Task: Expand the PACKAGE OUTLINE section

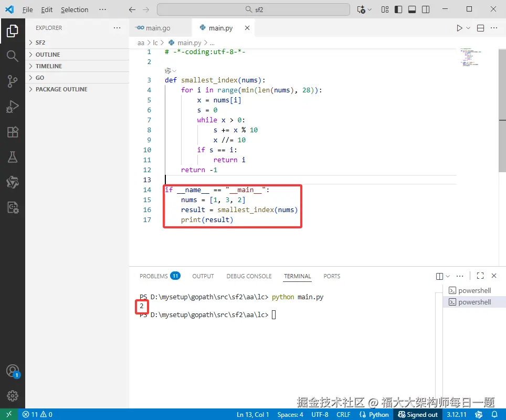Action: (x=77, y=89)
